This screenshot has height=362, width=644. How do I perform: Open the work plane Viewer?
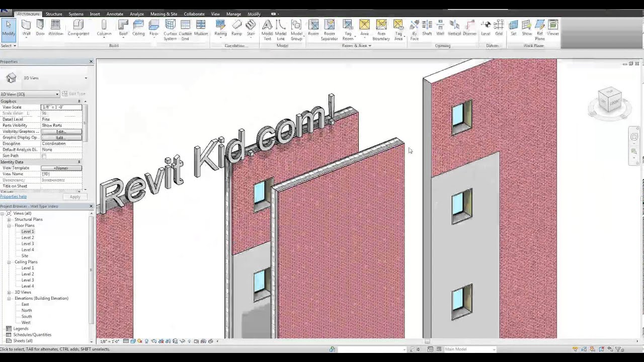[x=553, y=28]
